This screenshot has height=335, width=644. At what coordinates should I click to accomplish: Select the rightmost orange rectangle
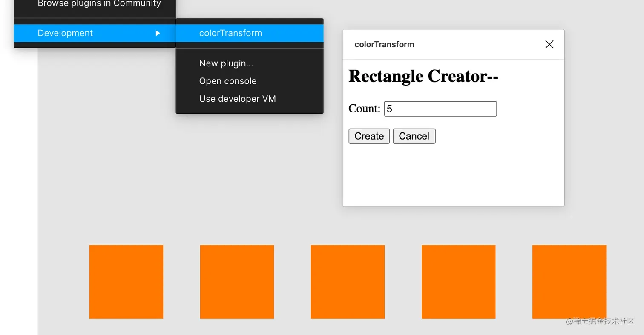point(569,282)
